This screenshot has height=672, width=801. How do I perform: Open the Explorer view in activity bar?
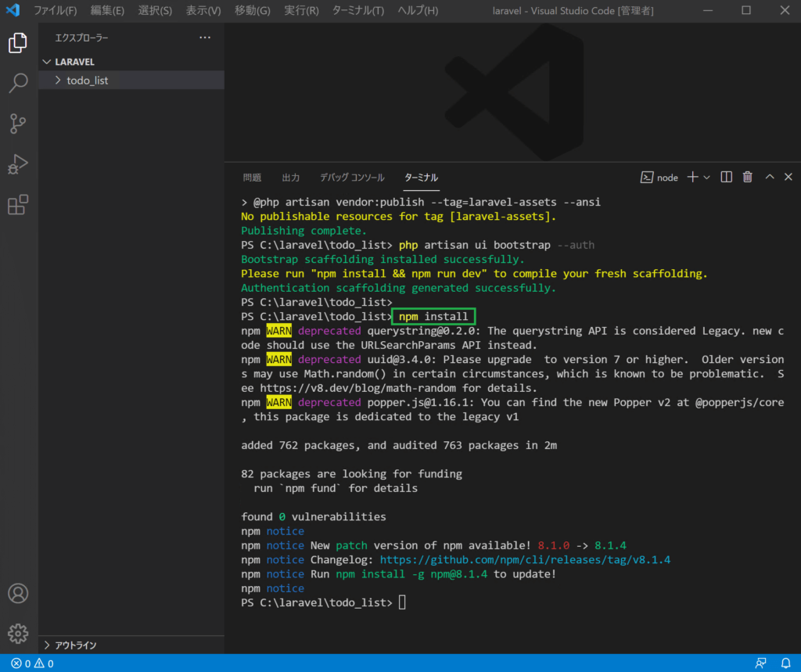point(18,43)
